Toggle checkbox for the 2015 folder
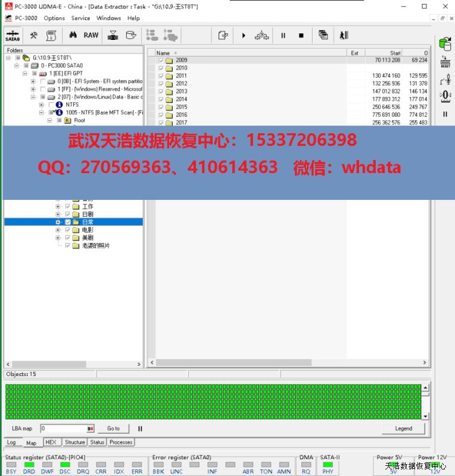This screenshot has height=476, width=455. (x=161, y=107)
